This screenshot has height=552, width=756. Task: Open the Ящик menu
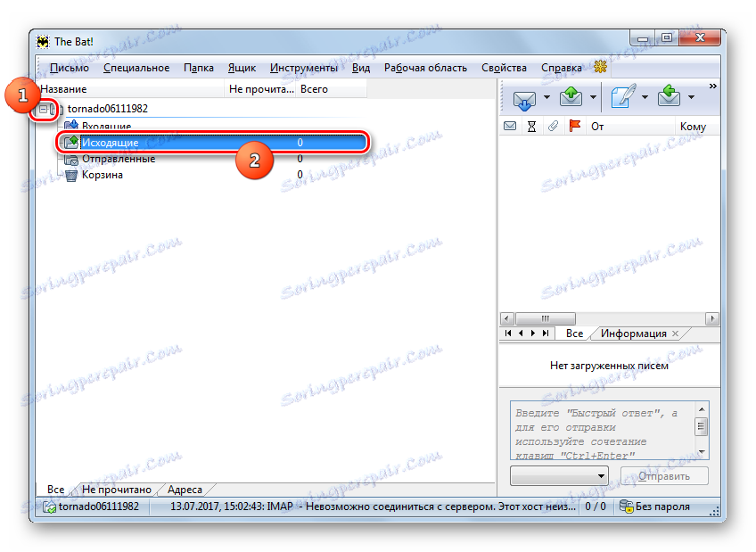[242, 68]
